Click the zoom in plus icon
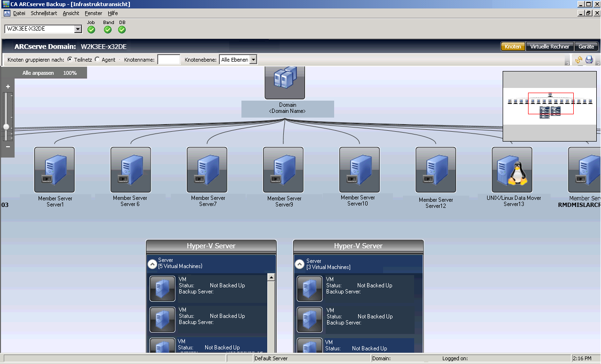This screenshot has height=364, width=601. 8,87
